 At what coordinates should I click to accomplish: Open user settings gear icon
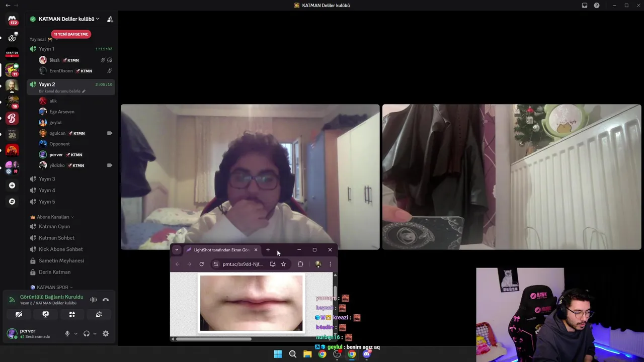106,333
